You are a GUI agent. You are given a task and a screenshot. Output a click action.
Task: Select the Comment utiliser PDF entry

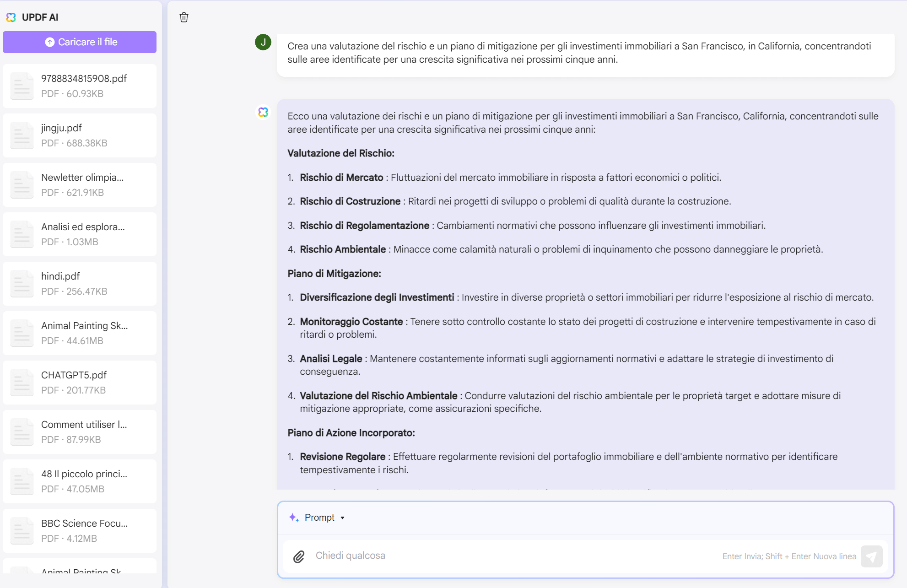coord(80,432)
